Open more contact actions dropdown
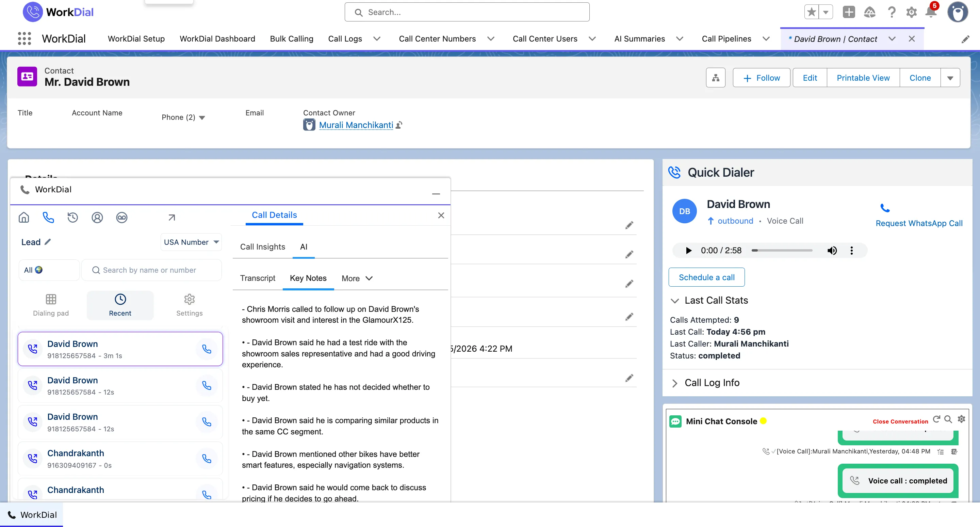 (950, 78)
